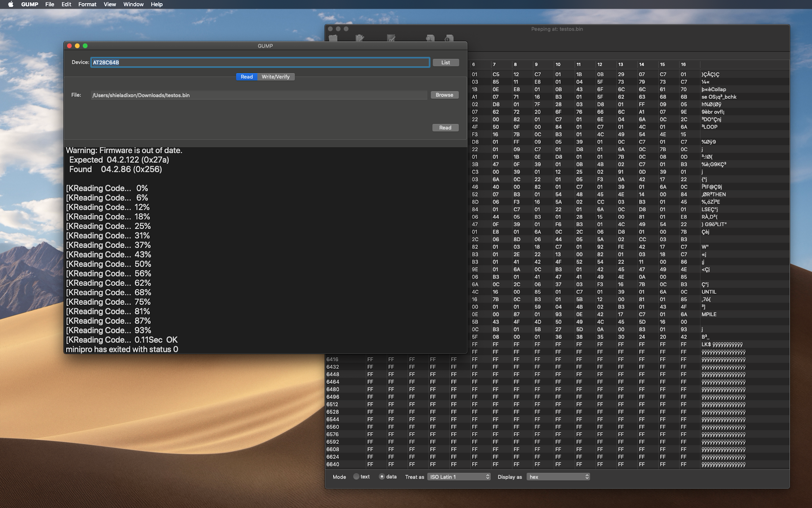Click the Browse button for the file path
The image size is (812, 508).
(x=444, y=95)
